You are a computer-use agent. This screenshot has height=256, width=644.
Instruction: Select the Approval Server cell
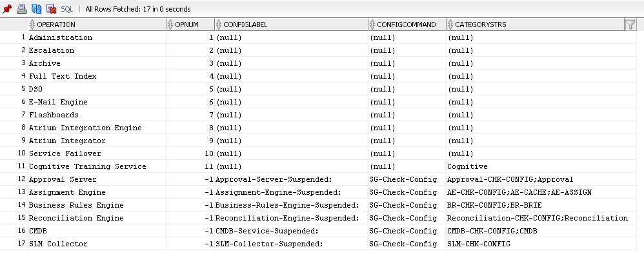tap(97, 179)
